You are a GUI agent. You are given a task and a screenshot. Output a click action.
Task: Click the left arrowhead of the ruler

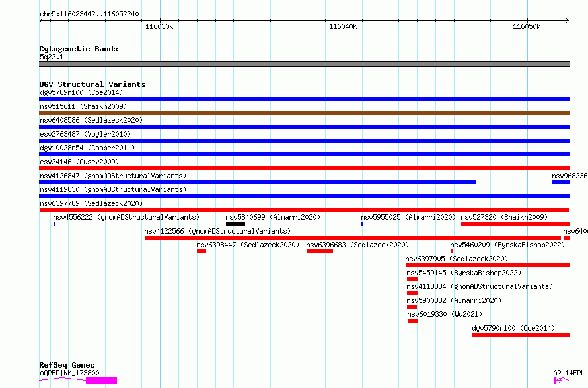(x=41, y=21)
